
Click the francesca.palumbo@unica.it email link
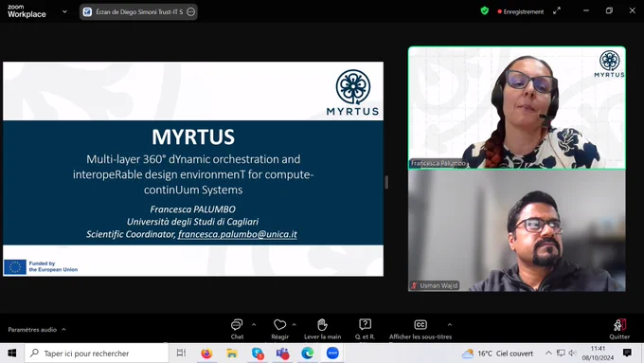pos(238,234)
